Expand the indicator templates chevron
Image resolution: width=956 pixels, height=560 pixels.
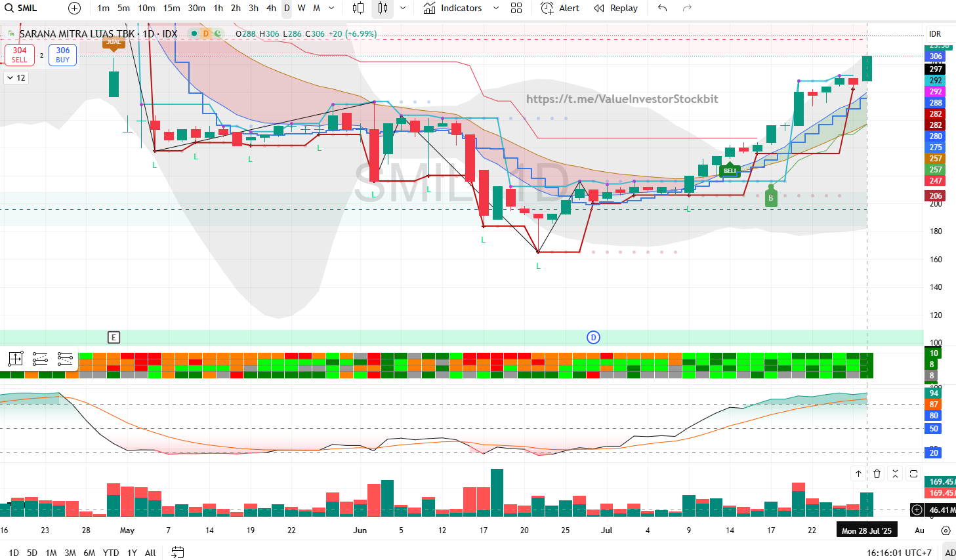[x=496, y=8]
